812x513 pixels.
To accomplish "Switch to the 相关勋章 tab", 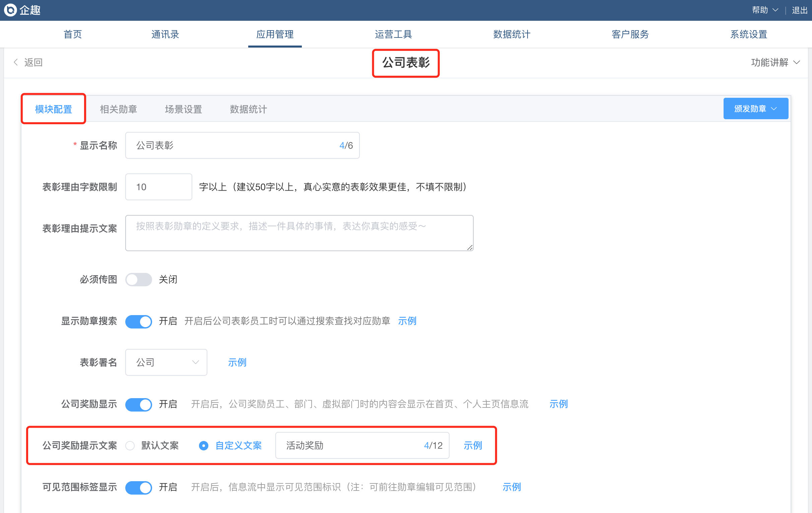I will coord(118,109).
